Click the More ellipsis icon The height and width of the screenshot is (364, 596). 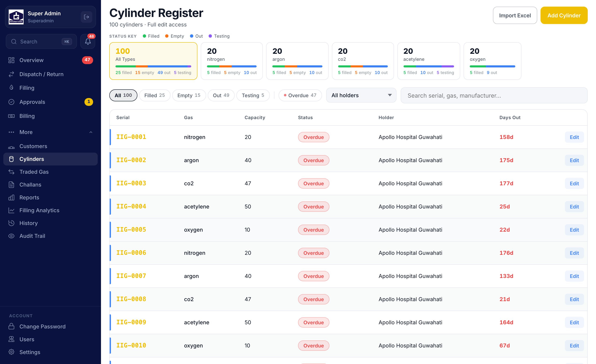click(x=11, y=132)
